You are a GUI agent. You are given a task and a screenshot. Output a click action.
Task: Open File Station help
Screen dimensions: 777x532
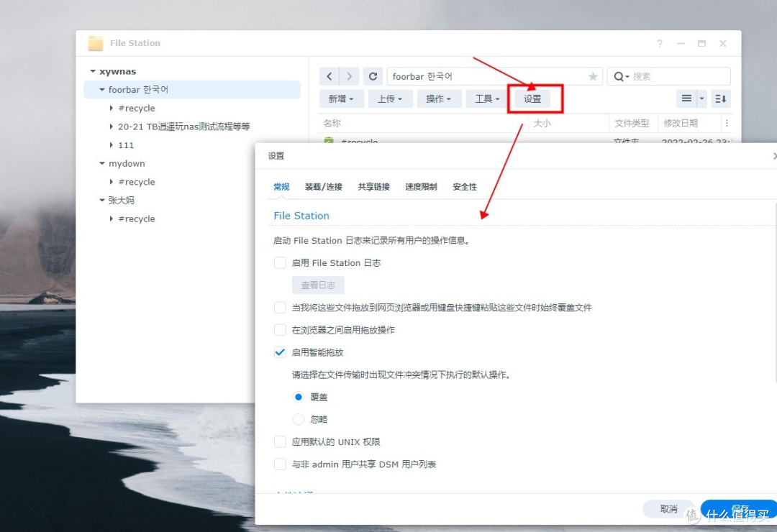(x=659, y=43)
